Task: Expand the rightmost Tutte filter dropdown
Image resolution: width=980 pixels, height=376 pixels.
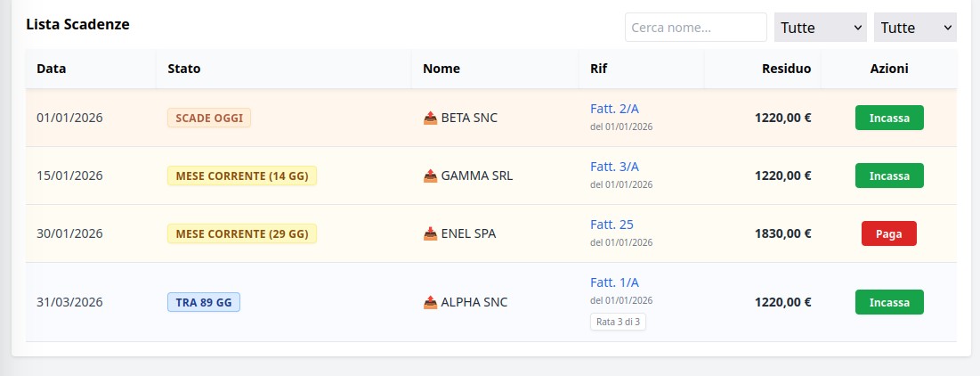Action: coord(915,28)
